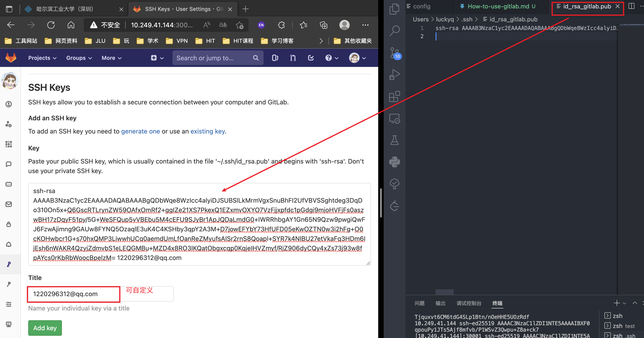Expand More dropdown in GitLab navbar
The height and width of the screenshot is (338, 644).
click(112, 58)
